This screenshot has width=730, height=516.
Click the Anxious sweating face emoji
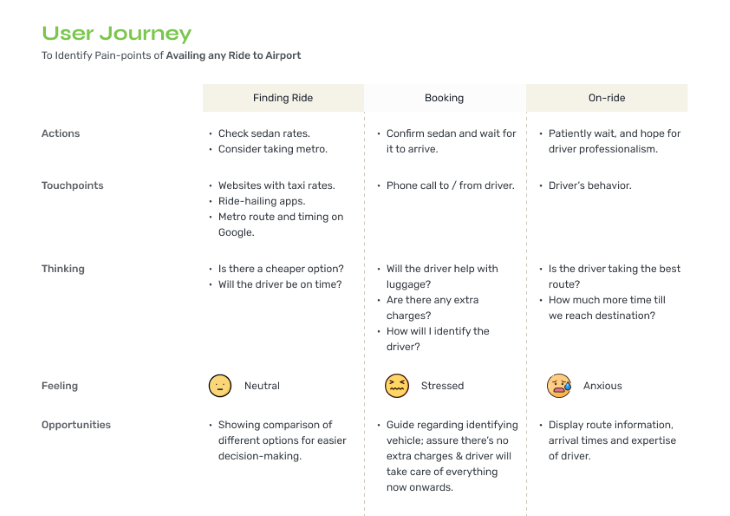pyautogui.click(x=559, y=386)
